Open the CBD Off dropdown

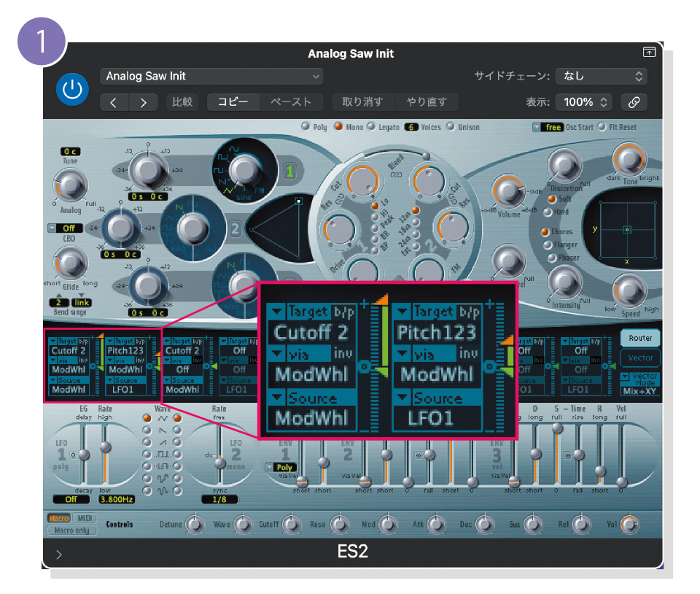point(65,228)
